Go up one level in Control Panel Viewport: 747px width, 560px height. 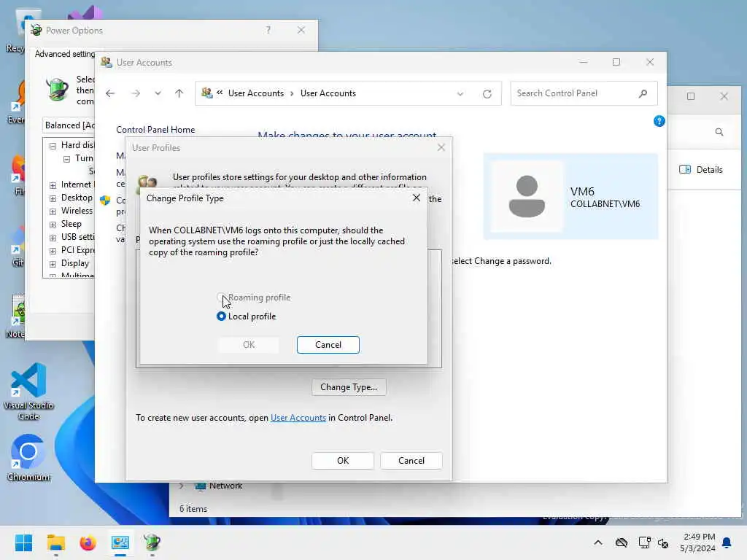[x=179, y=93]
